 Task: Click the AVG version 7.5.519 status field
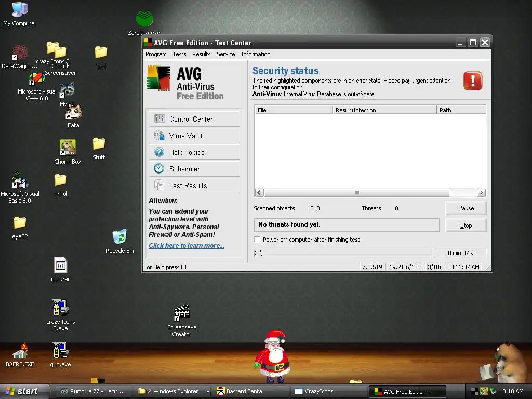(x=372, y=267)
